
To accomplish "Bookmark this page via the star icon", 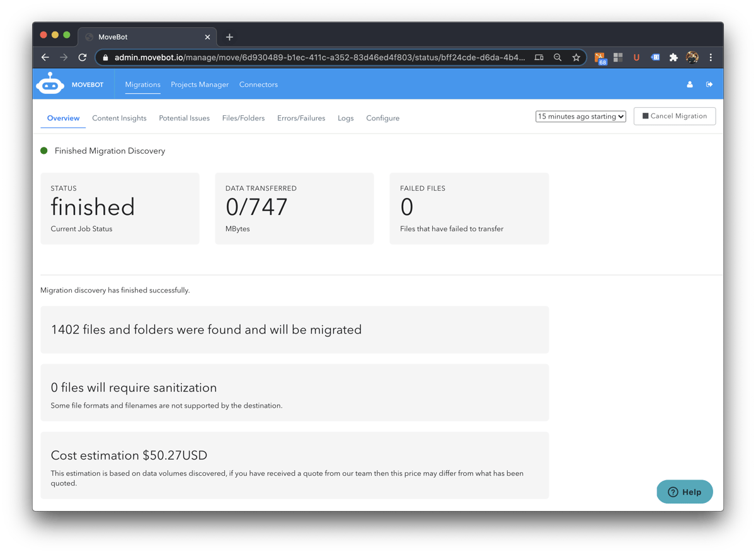I will click(576, 57).
